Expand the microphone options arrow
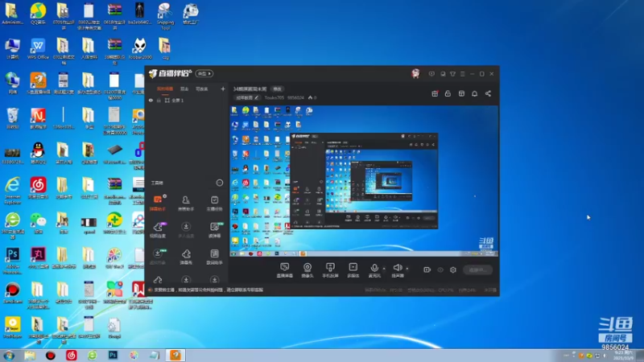Image resolution: width=644 pixels, height=362 pixels. click(384, 269)
